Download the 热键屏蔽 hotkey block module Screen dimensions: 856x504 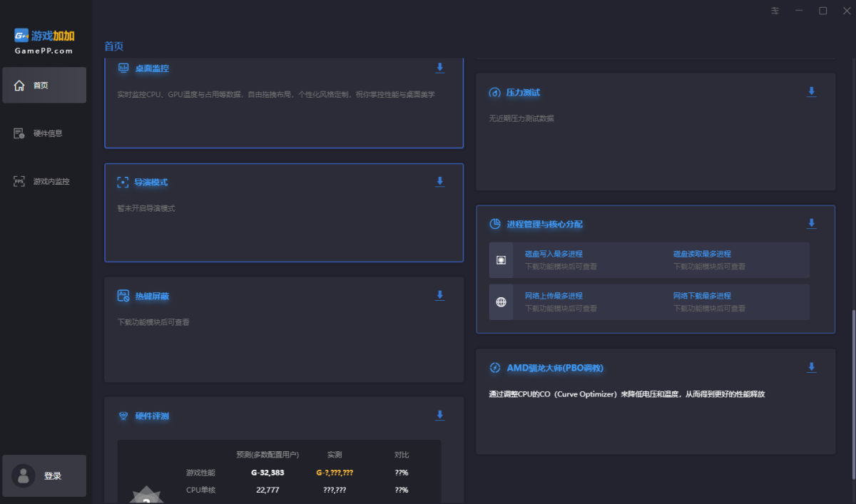point(440,296)
